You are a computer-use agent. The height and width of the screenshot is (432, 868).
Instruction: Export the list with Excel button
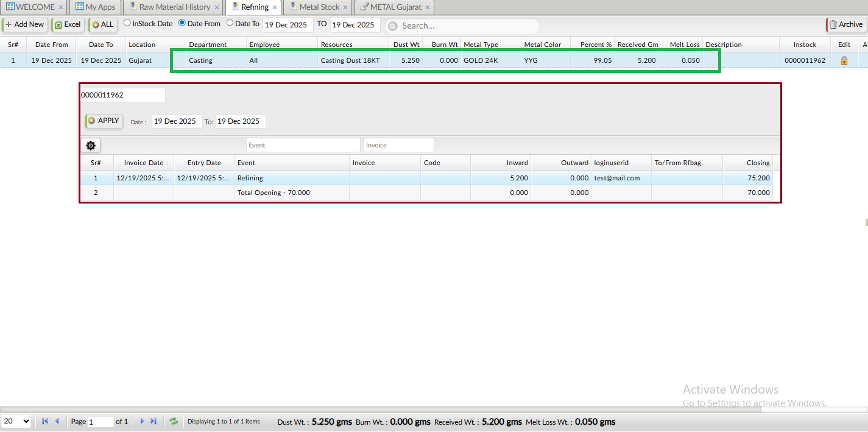(67, 25)
